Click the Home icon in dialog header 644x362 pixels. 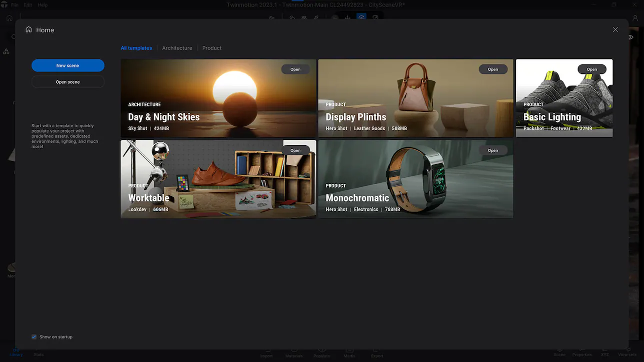(28, 30)
